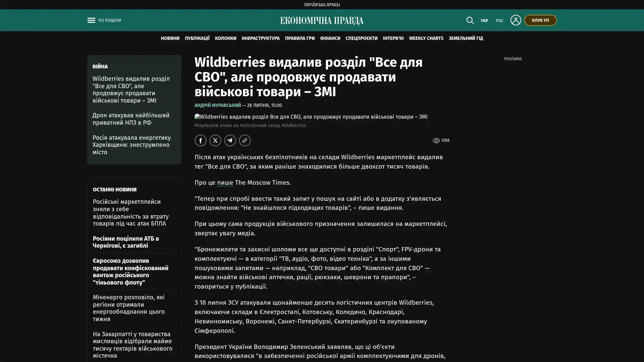644x362 pixels.
Task: Open the ПУБЛІКАЦІЇ section
Action: tap(197, 38)
